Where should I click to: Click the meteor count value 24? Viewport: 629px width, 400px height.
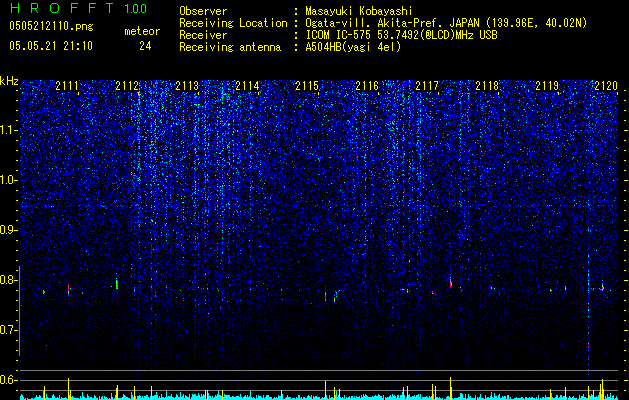145,46
